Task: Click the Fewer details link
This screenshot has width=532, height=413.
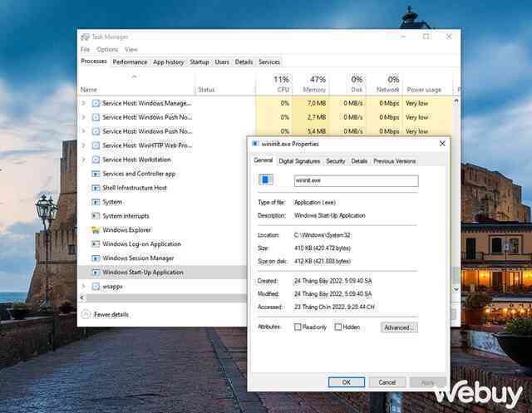Action: click(111, 315)
